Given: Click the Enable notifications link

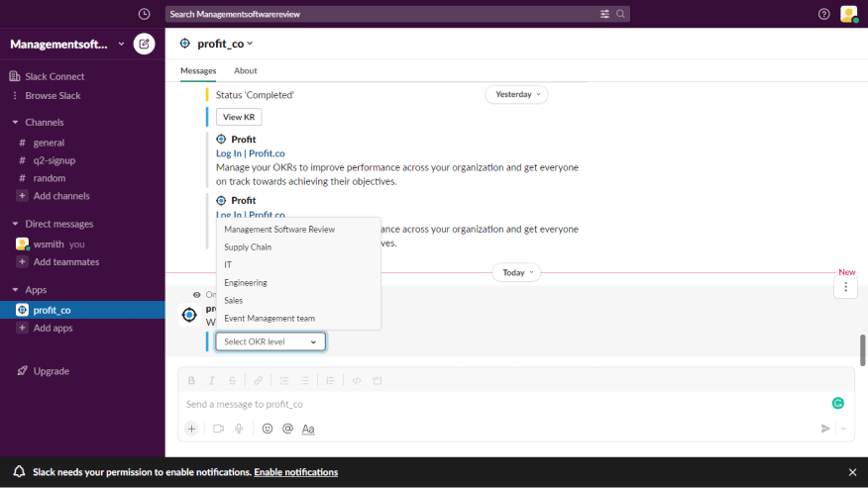Looking at the screenshot, I should coord(295,472).
